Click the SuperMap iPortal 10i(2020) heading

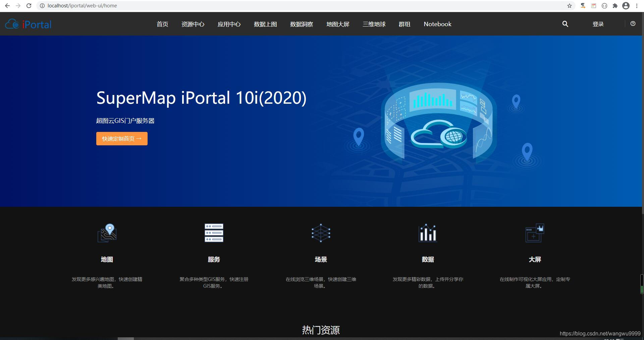click(x=201, y=98)
